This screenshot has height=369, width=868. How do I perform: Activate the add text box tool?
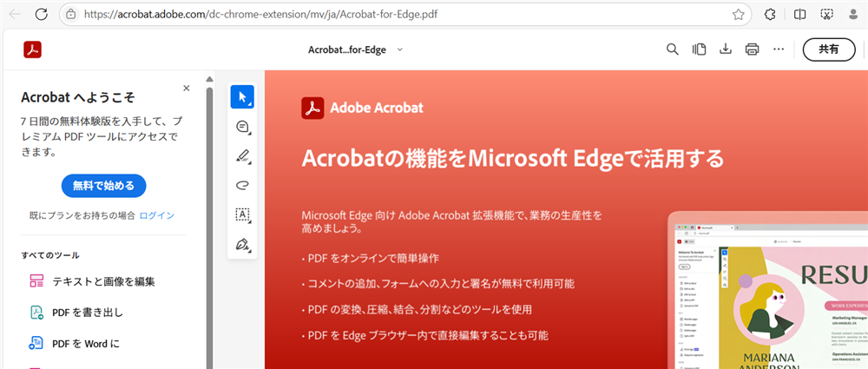(x=242, y=214)
